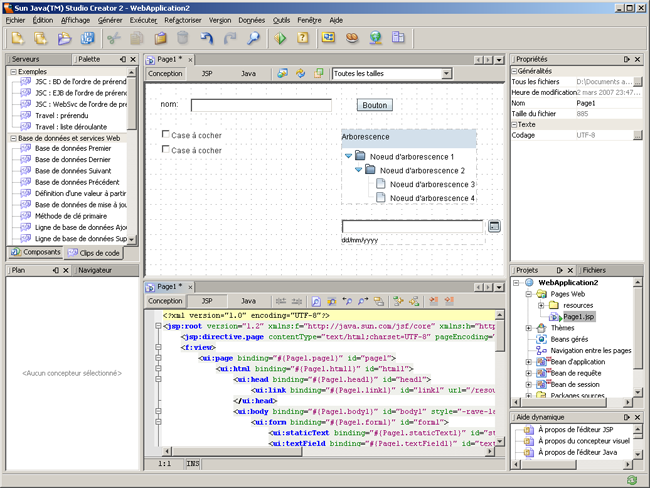
Task: Open the 'Toutes les tailles' size dropdown
Action: pos(447,74)
